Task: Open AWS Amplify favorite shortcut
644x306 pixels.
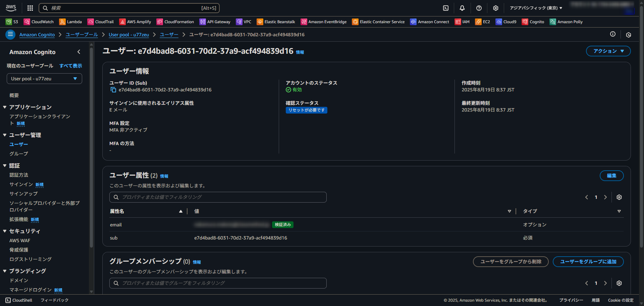Action: 135,22
